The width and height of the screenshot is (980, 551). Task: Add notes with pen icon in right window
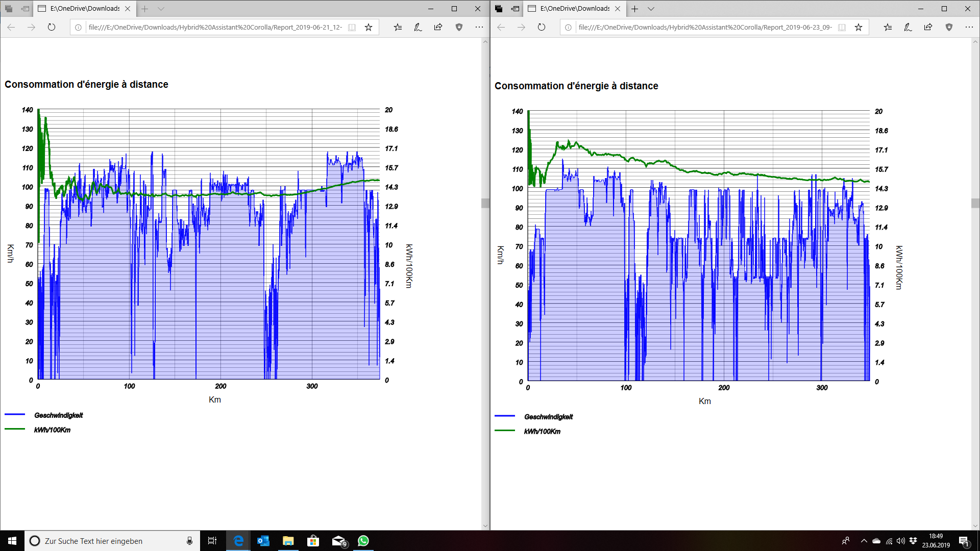908,28
